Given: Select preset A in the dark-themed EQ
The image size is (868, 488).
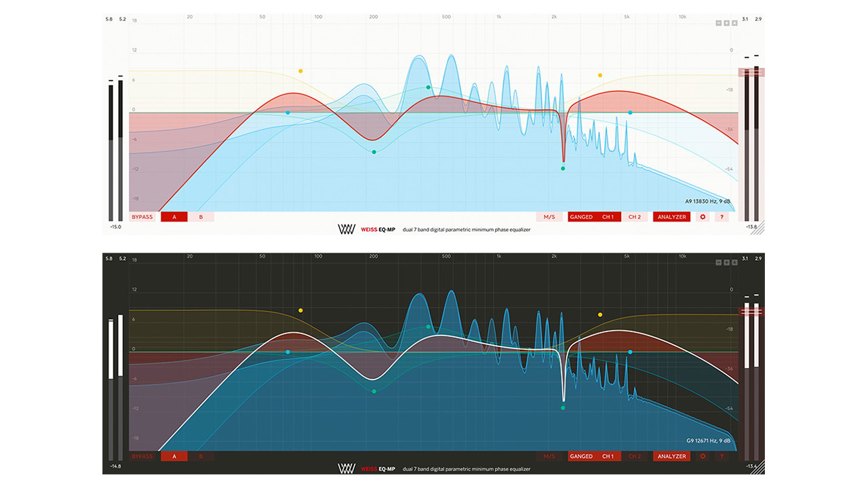Looking at the screenshot, I should pyautogui.click(x=174, y=456).
